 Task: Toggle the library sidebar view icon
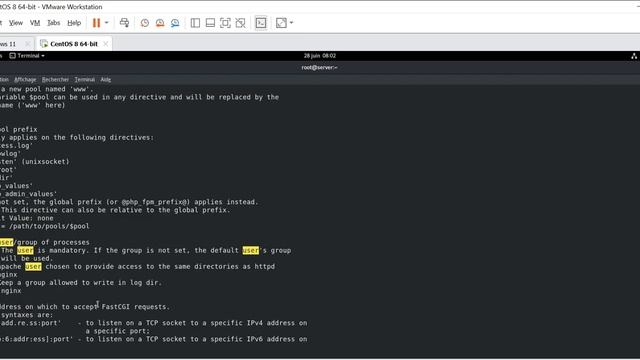coord(195,23)
